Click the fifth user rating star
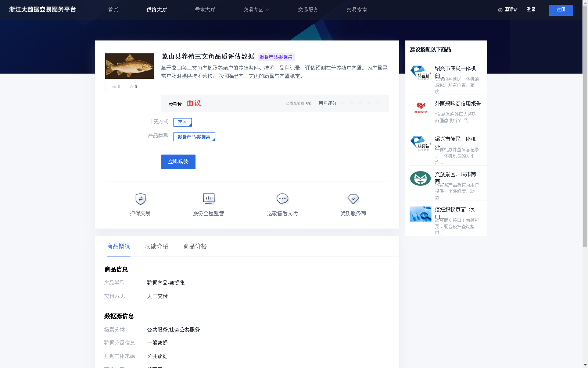The width and height of the screenshot is (588, 368). [378, 103]
